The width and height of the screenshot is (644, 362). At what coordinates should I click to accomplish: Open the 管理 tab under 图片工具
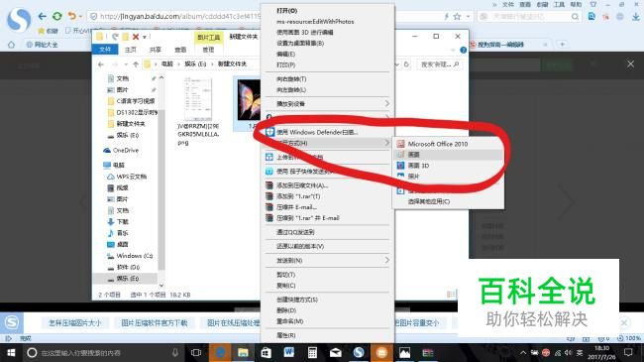(208, 50)
